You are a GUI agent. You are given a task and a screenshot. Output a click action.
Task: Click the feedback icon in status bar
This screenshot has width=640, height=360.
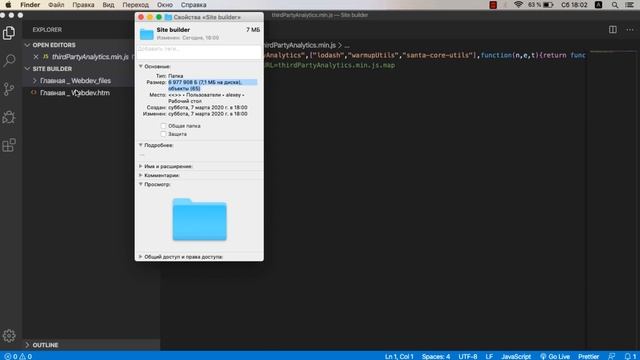tap(611, 356)
